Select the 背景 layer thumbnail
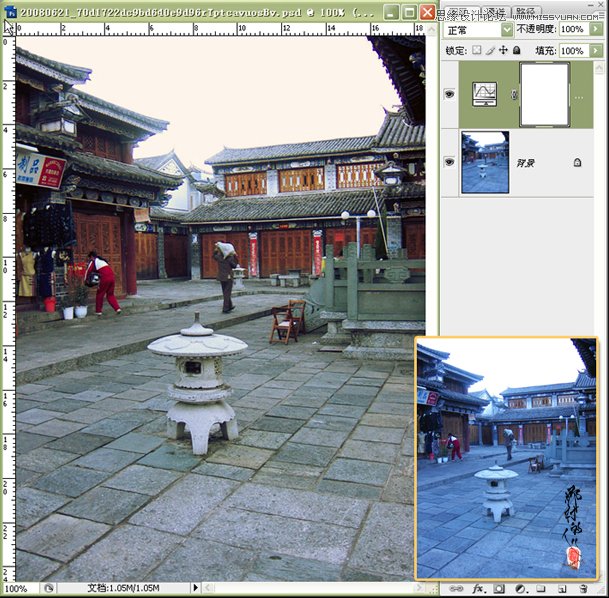The width and height of the screenshot is (609, 598). [485, 162]
